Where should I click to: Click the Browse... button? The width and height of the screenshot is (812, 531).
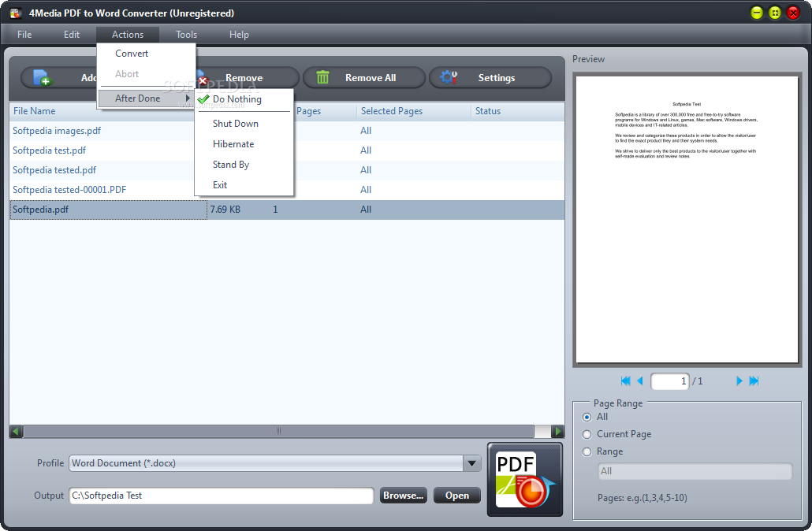(x=404, y=496)
